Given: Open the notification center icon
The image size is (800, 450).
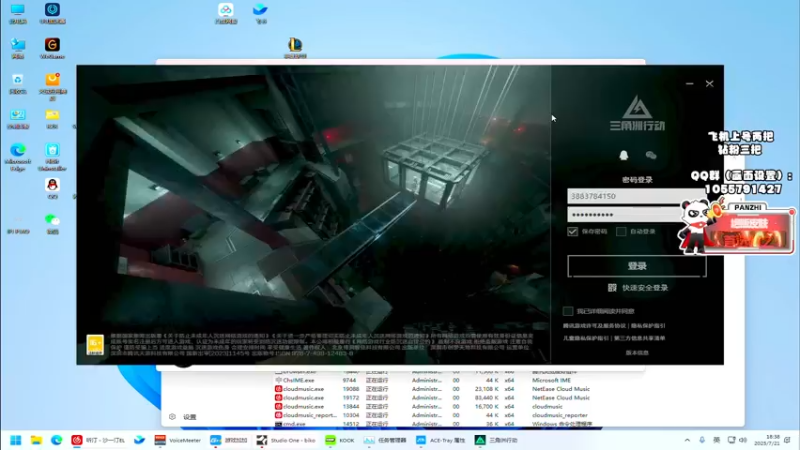Looking at the screenshot, I should (x=788, y=440).
